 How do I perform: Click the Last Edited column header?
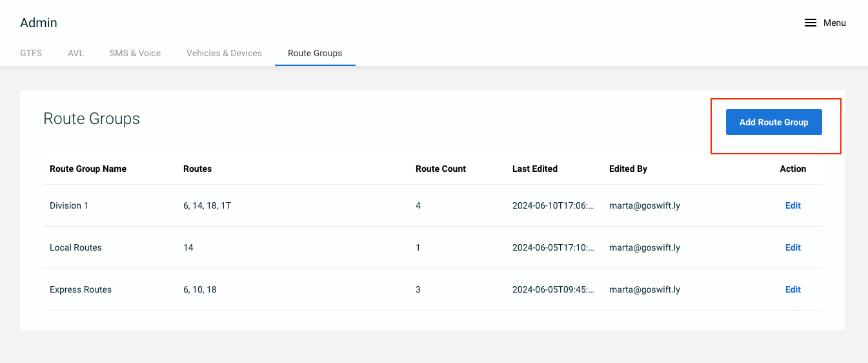tap(535, 169)
